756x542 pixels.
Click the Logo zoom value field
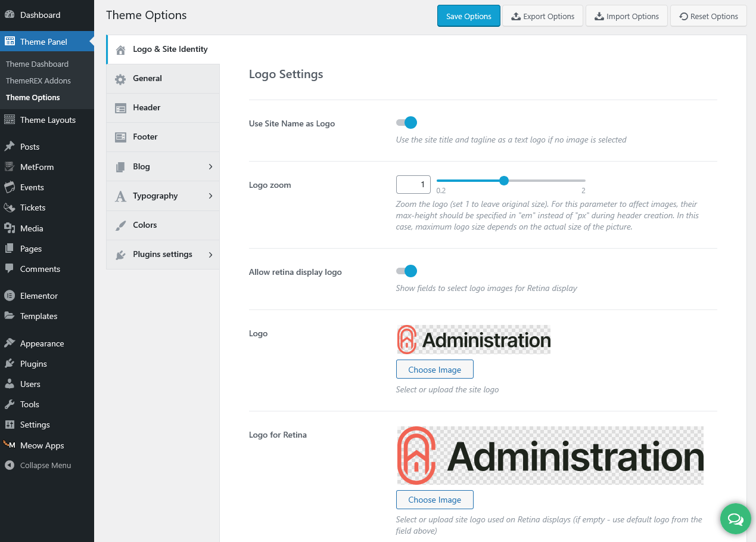[413, 185]
